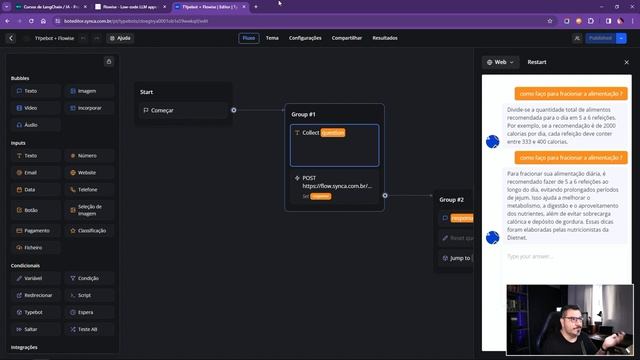Add a Texto input block
Screen dimensions: 640x360
[x=36, y=156]
